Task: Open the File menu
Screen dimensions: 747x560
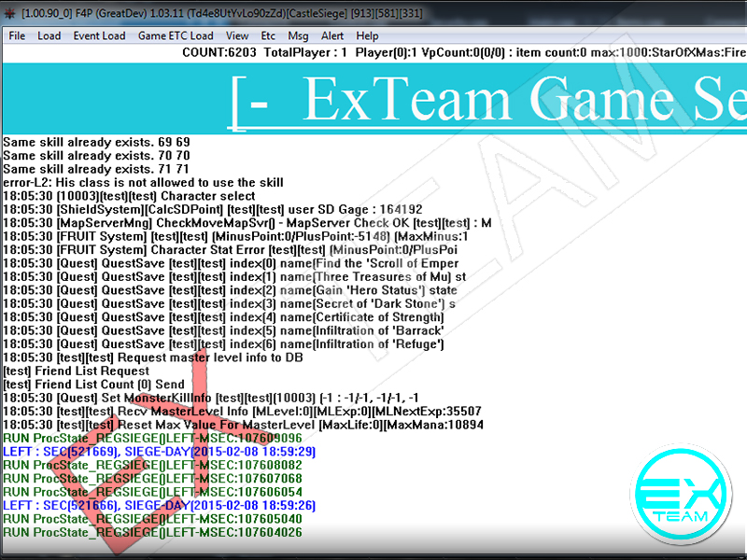Action: [x=17, y=35]
